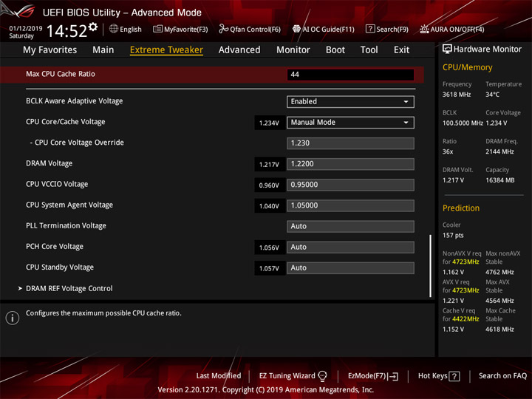The width and height of the screenshot is (532, 399).
Task: Click PLL Termination Voltage field
Action: (350, 226)
